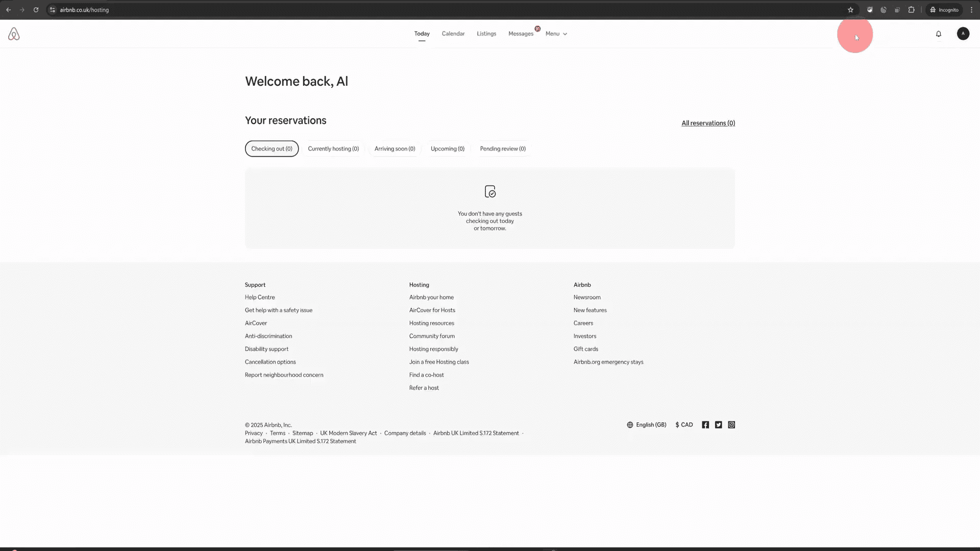Select the Checking out (0) filter
This screenshot has width=980, height=551.
(x=272, y=148)
